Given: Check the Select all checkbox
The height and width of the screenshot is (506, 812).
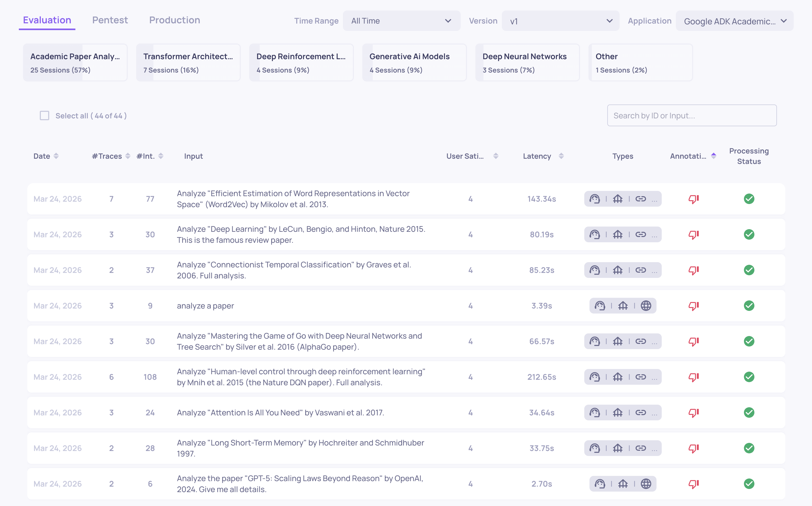Looking at the screenshot, I should 45,116.
